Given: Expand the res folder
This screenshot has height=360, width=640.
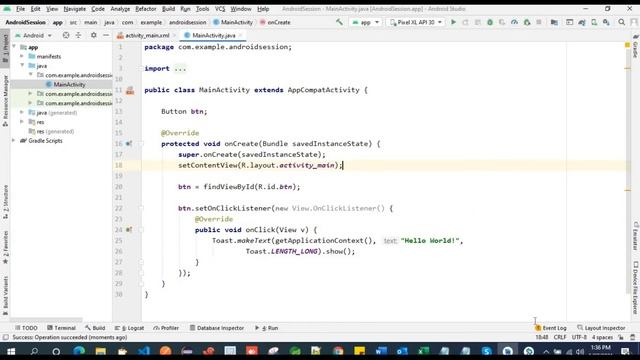Looking at the screenshot, I should 22,122.
